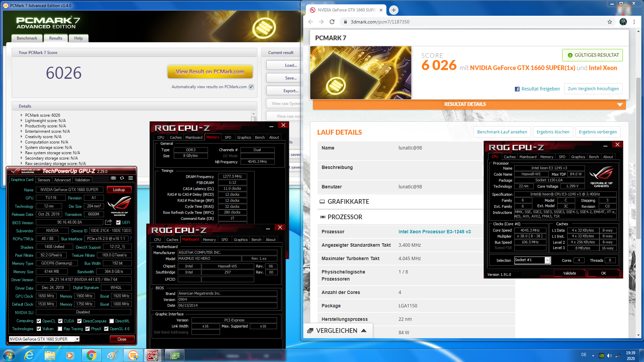Screen dimensions: 644x362
Task: Open the Windows Start menu
Action: (x=9, y=355)
